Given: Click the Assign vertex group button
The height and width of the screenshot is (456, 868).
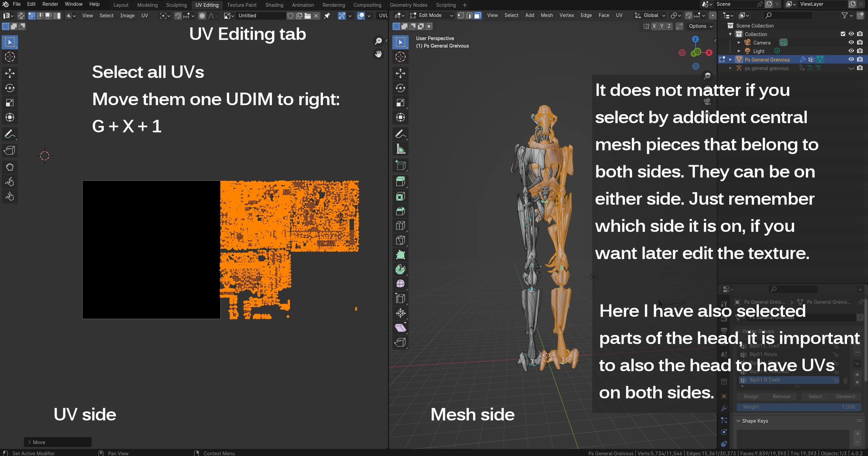Looking at the screenshot, I should click(x=751, y=397).
